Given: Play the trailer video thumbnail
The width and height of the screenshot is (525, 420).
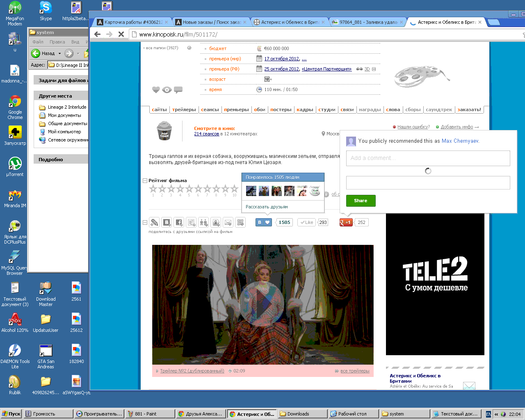Looking at the screenshot, I should click(263, 305).
